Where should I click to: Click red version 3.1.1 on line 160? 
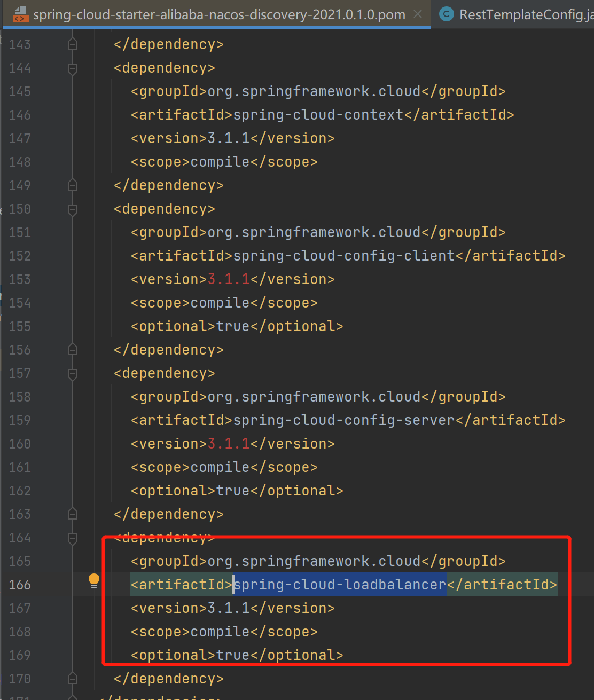229,444
